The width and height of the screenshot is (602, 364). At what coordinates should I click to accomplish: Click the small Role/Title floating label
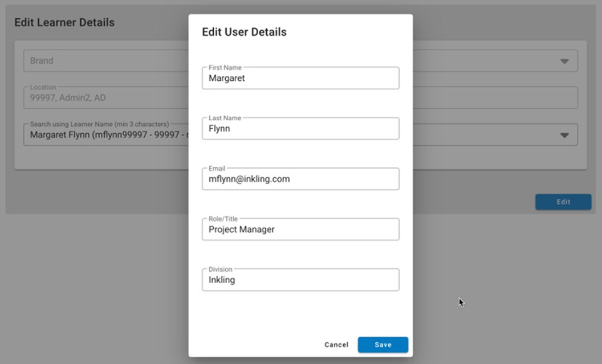click(x=223, y=219)
